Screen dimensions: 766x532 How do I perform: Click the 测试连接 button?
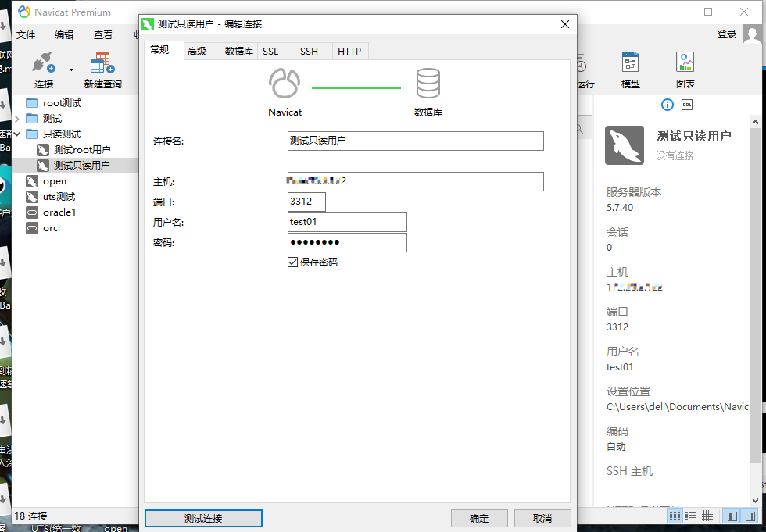(203, 519)
